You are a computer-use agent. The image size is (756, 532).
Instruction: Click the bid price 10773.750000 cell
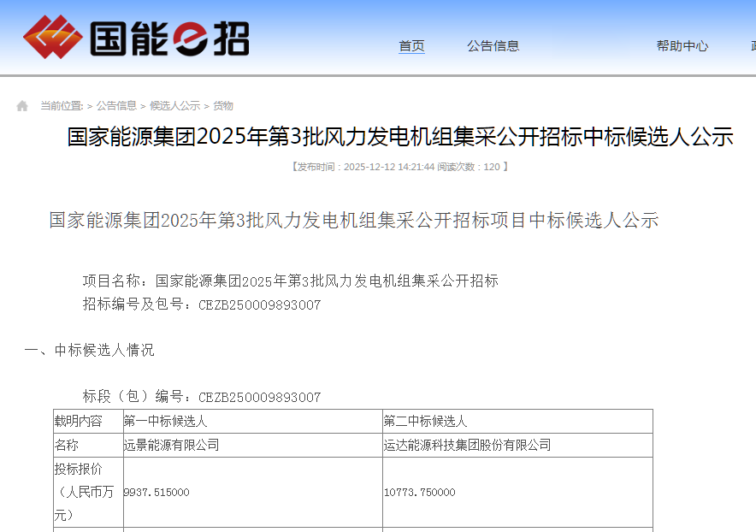coord(517,492)
